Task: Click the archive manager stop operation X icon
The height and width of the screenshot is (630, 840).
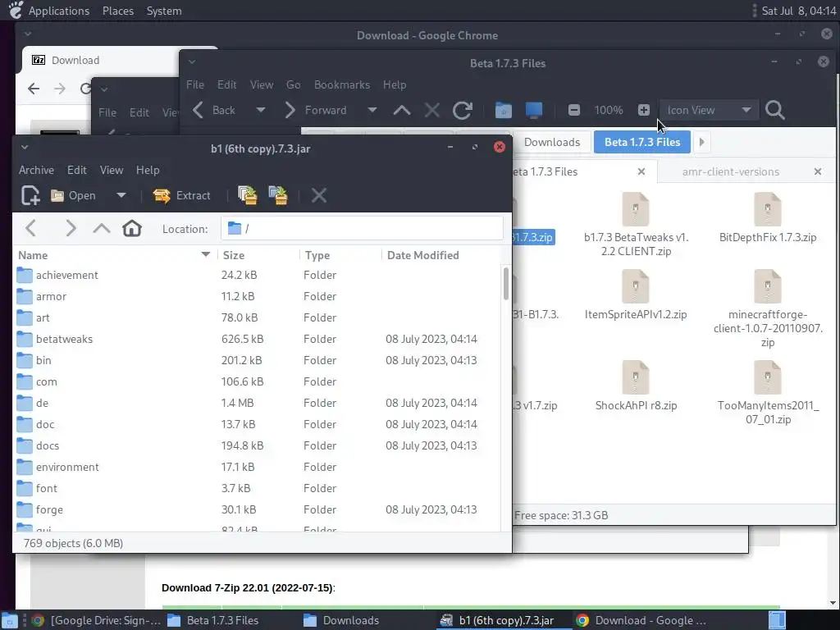Action: point(319,195)
